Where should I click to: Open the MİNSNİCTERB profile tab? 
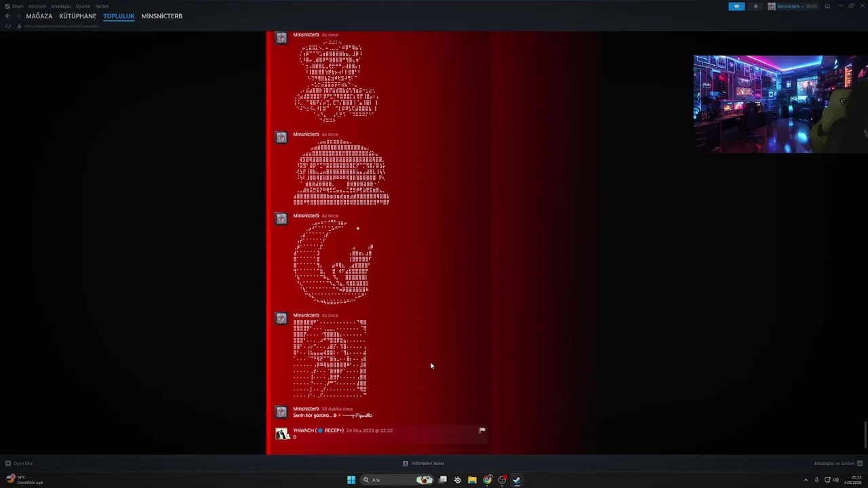[162, 16]
